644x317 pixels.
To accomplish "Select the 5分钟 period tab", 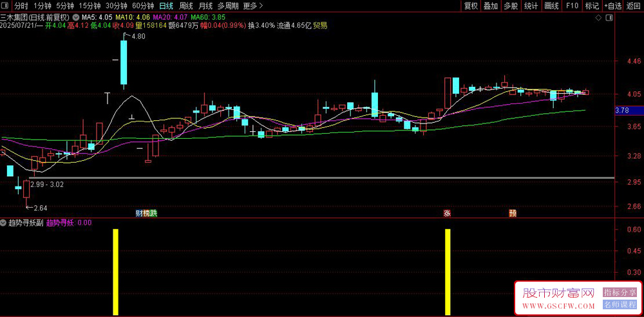I will [65, 6].
